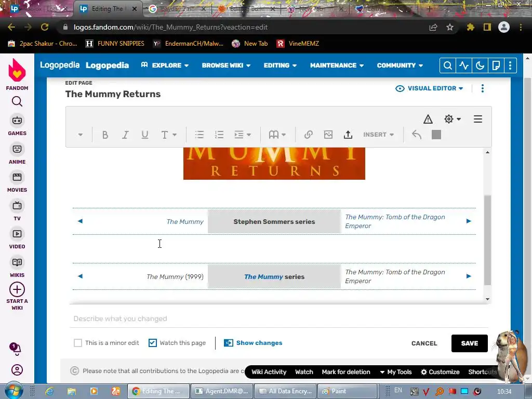The height and width of the screenshot is (399, 532).
Task: Click Customize in bottom toolbar
Action: point(440,372)
